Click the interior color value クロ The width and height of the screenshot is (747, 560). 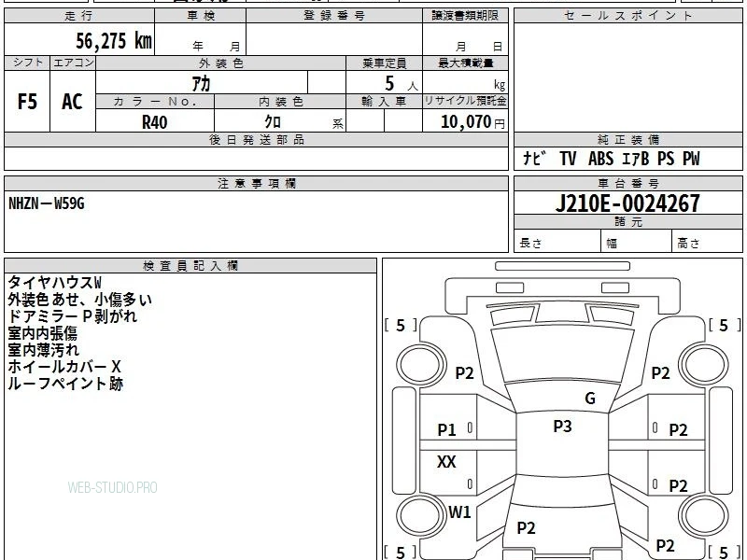(x=273, y=122)
